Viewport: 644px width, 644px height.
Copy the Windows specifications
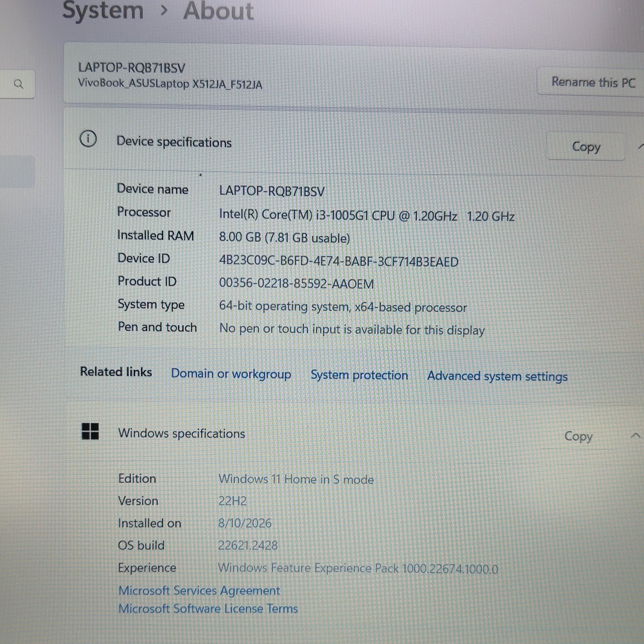coord(578,437)
